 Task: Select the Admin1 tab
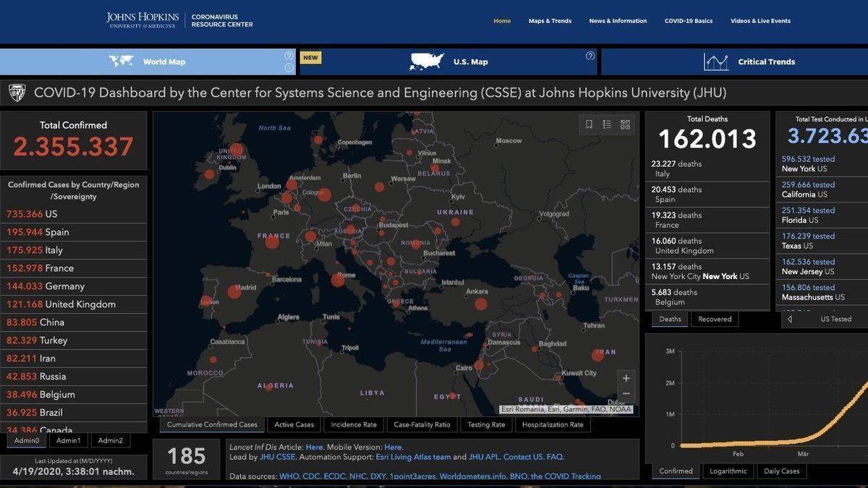tap(69, 440)
